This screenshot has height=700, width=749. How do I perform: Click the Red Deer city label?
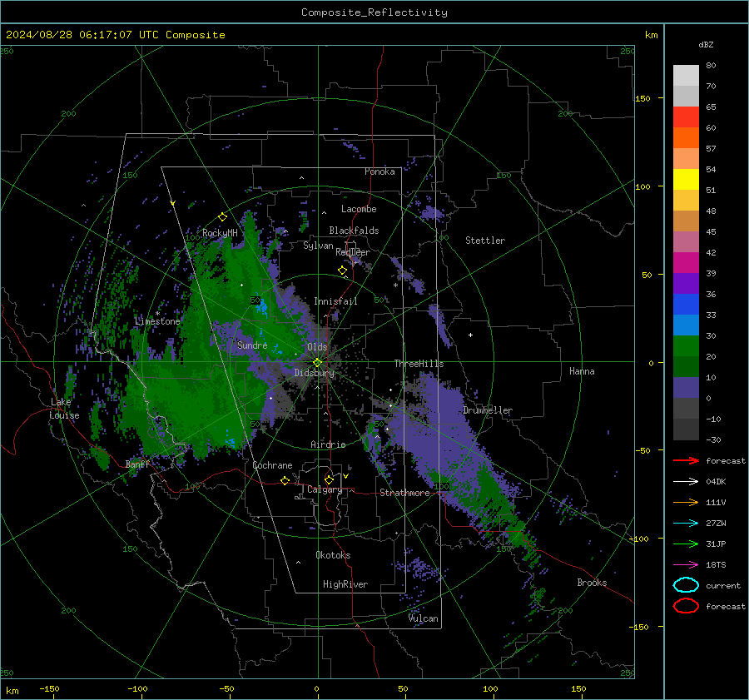353,252
